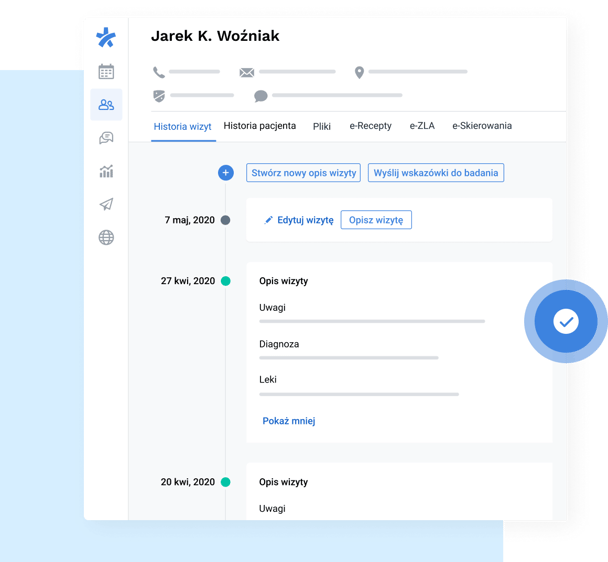Viewport: 608px width, 562px height.
Task: Collapse visit details with Pokaż mniej
Action: (289, 421)
